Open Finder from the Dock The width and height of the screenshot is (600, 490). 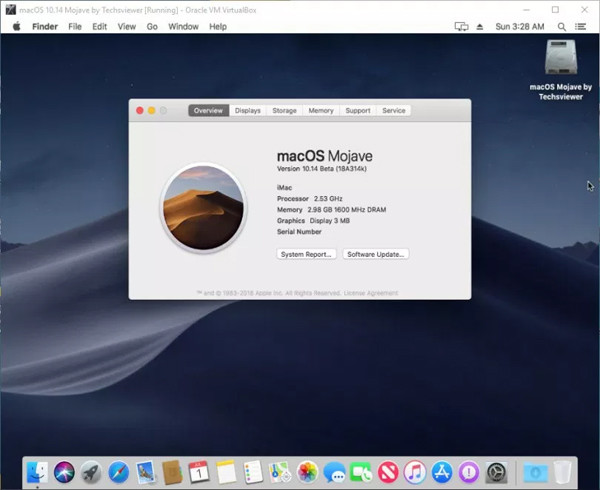(x=38, y=472)
